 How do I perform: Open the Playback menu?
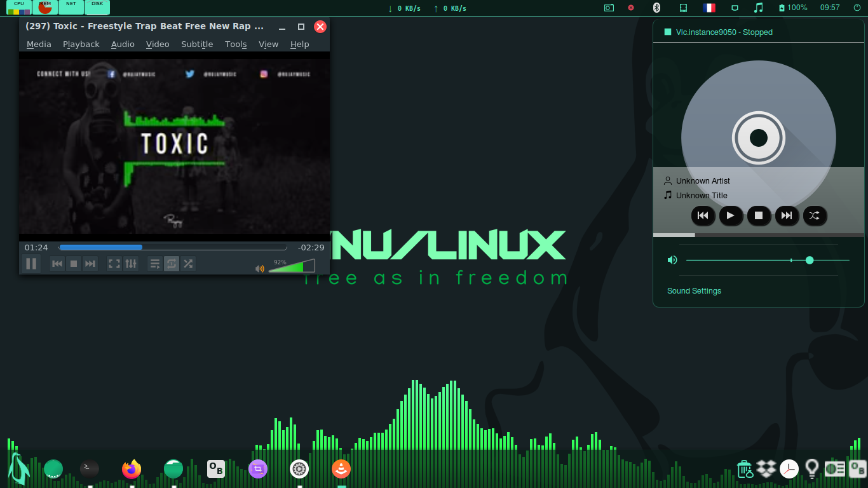click(81, 44)
